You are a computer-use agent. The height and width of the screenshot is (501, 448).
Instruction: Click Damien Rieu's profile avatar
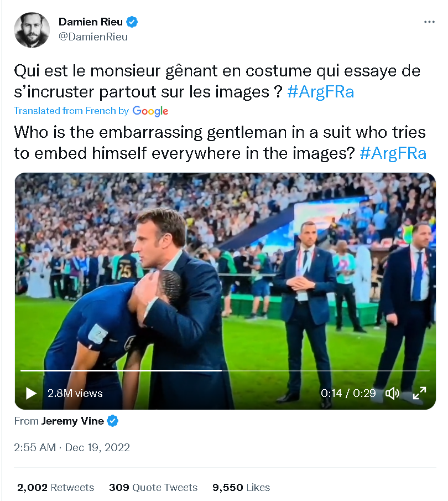click(x=32, y=30)
